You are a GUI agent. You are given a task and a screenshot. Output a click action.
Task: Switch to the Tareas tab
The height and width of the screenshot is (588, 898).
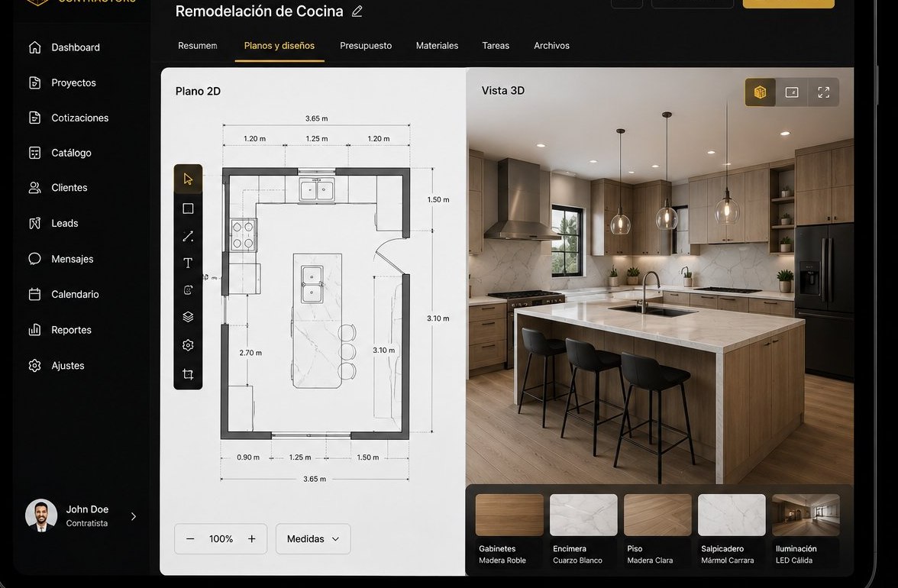(x=496, y=46)
